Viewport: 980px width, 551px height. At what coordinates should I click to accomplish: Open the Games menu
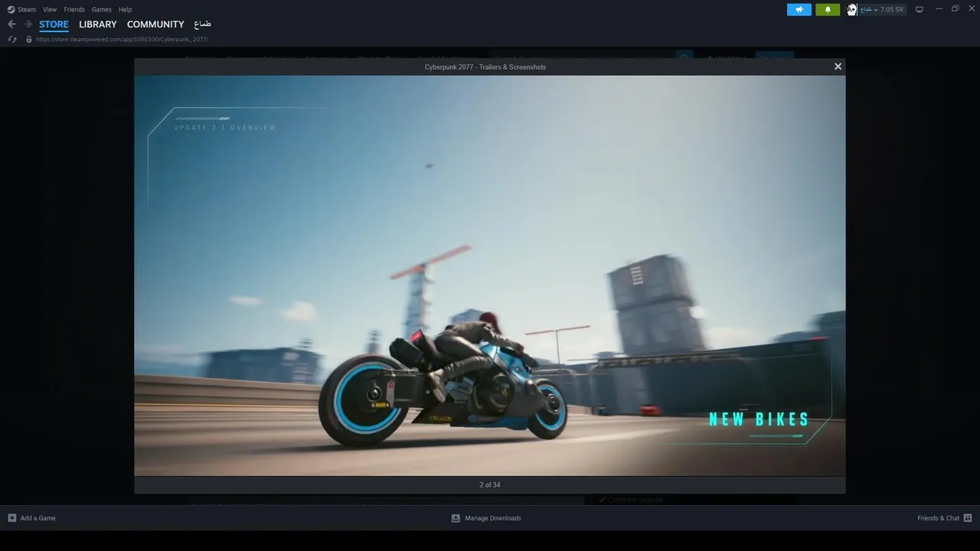(x=101, y=9)
